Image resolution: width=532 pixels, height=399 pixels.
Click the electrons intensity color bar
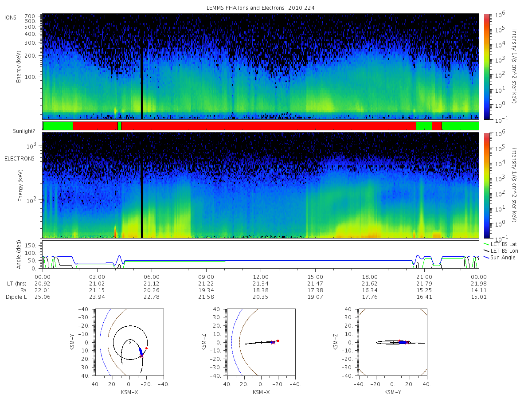486,185
